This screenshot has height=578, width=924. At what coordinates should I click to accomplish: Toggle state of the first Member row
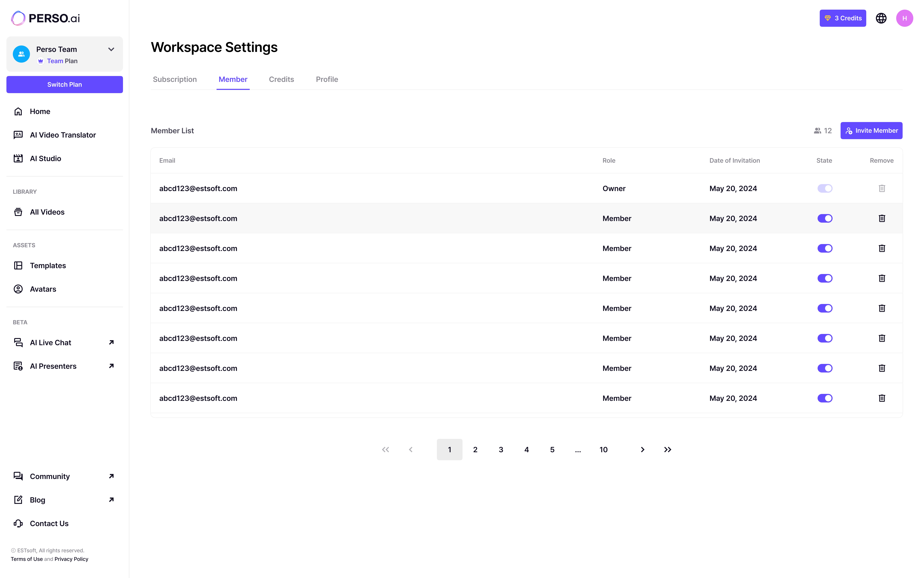[x=825, y=218]
